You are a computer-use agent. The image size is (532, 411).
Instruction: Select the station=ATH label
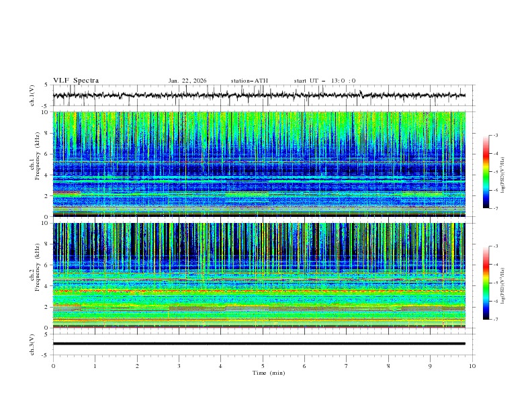249,81
